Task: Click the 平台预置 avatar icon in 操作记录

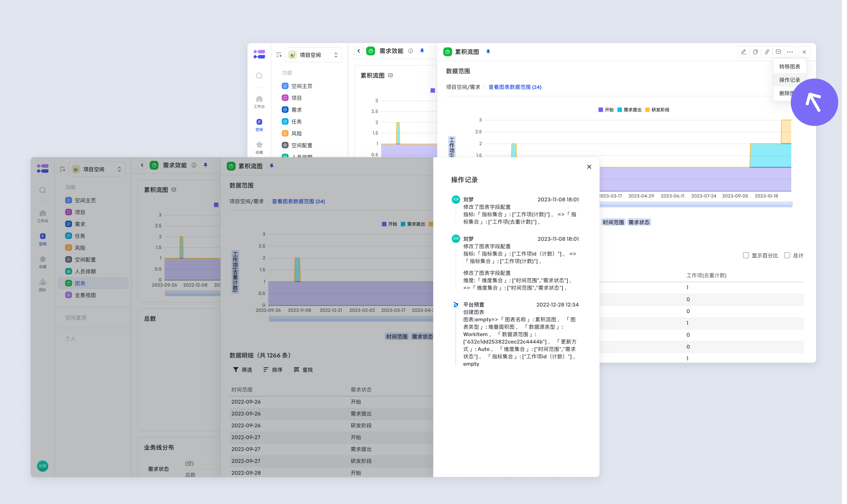Action: (456, 305)
